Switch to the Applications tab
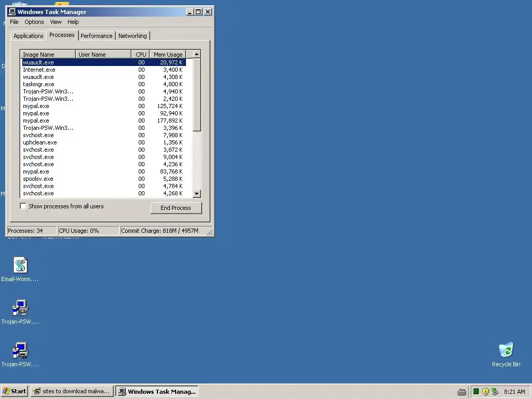Screen dimensions: 532x399 pos(29,36)
